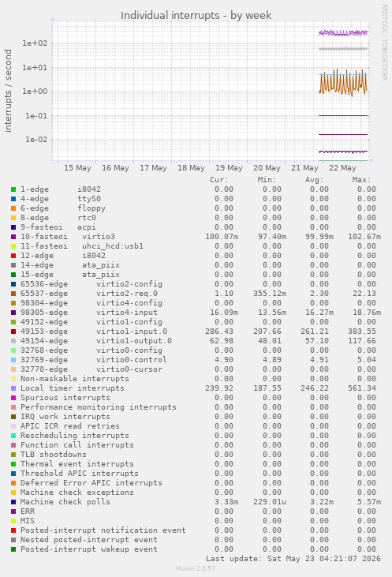Select the Rescheduling interrupts legend label
This screenshot has height=577, width=392.
[x=75, y=436]
